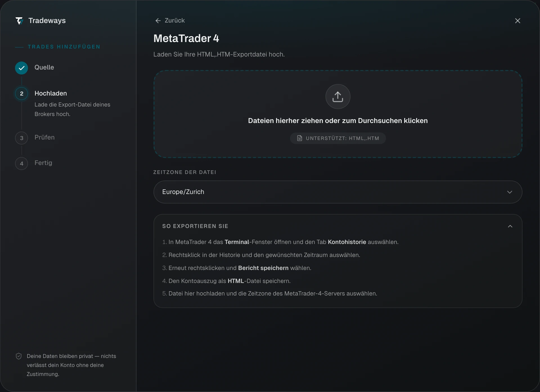Select the Hochladen step label
The width and height of the screenshot is (540, 392).
click(51, 93)
